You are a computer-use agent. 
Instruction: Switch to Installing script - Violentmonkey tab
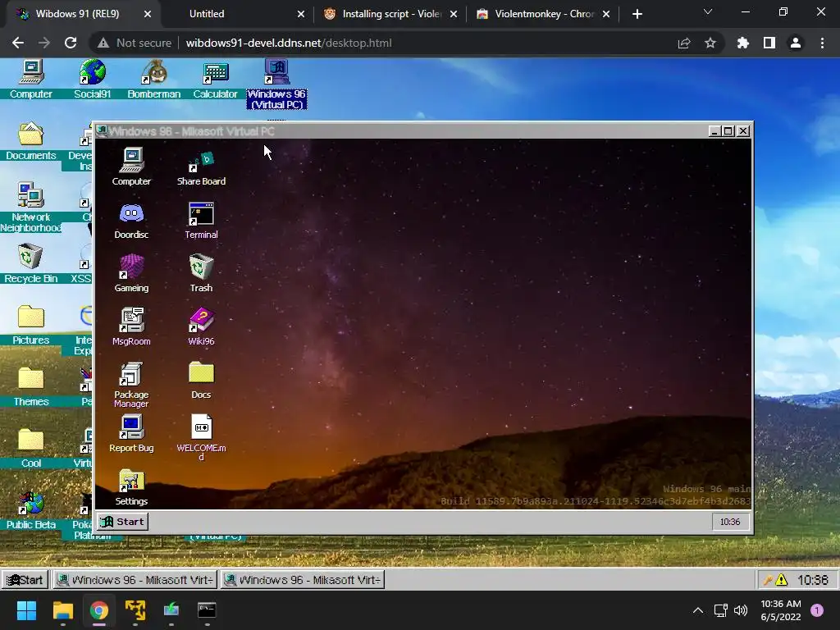(391, 14)
